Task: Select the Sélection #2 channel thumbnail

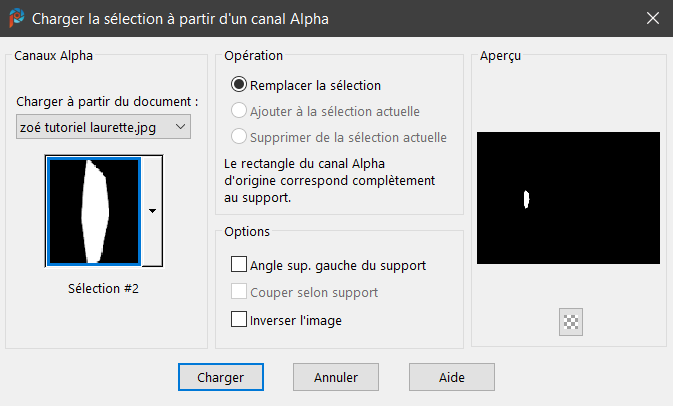Action: 93,211
